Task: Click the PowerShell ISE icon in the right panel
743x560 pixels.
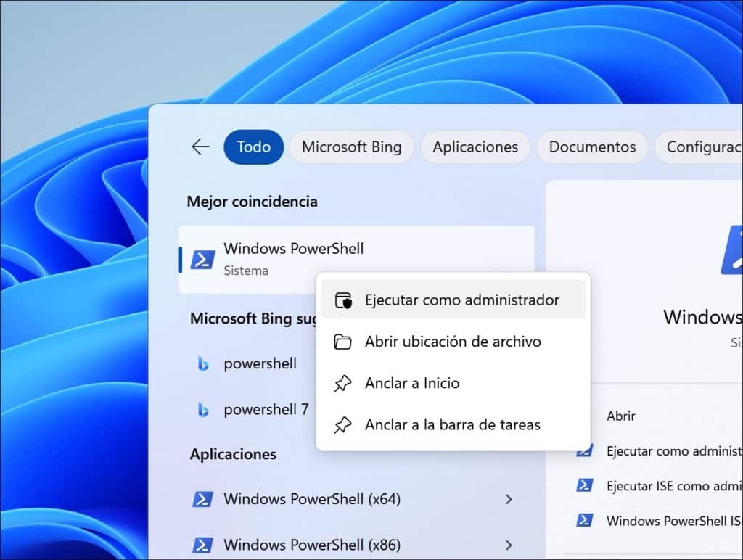Action: click(x=585, y=521)
